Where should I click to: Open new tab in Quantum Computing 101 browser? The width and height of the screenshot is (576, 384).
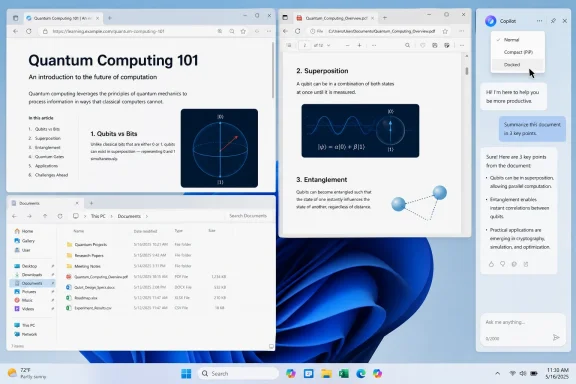(109, 18)
